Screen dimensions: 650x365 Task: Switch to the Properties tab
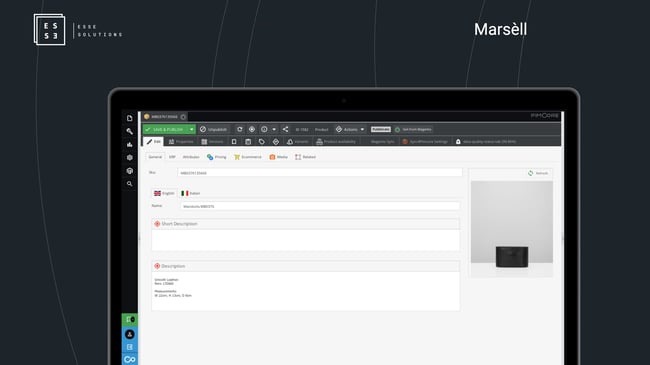pyautogui.click(x=181, y=142)
